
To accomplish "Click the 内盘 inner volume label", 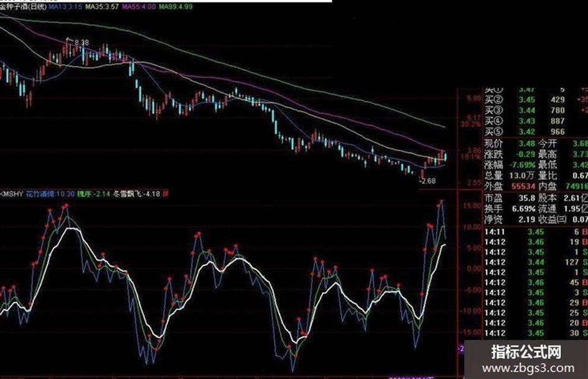I will [x=548, y=186].
